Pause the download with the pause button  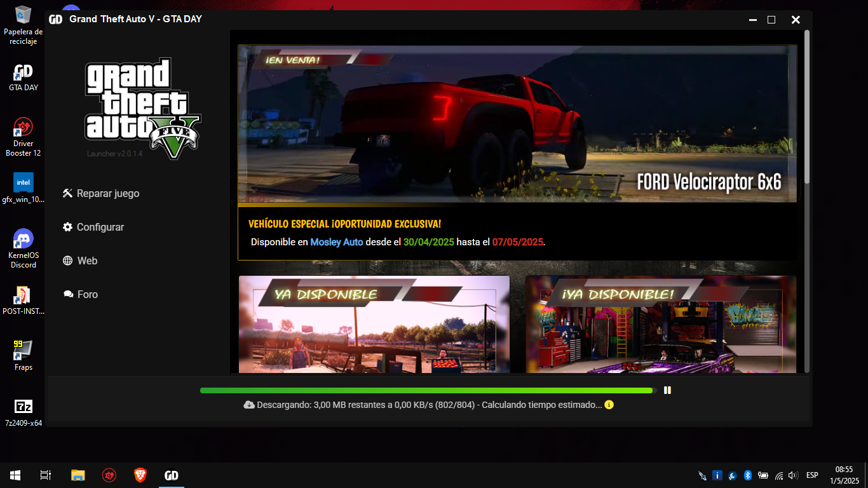coord(667,390)
